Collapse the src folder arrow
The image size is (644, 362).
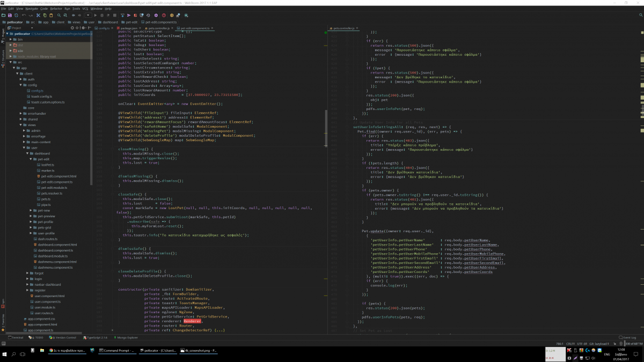[x=11, y=62]
